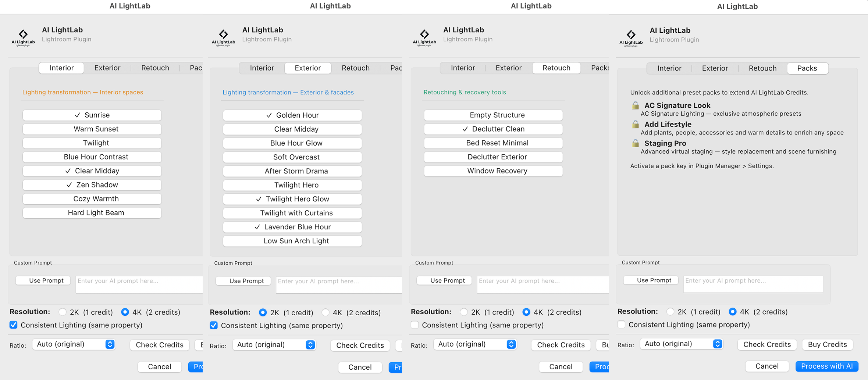Switch to the Retouch tab in the Packs panel
Screen dimensions: 868x380
(x=762, y=68)
